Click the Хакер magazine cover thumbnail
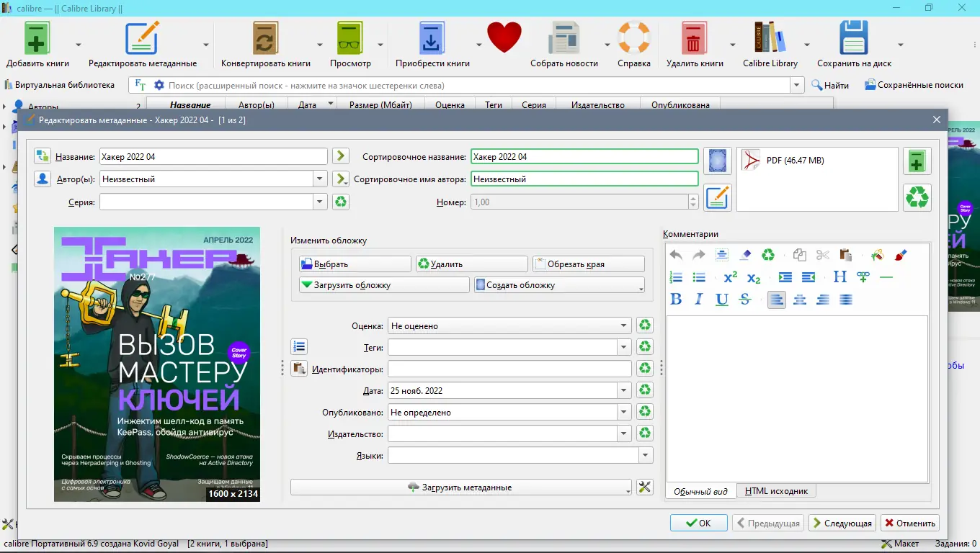The width and height of the screenshot is (980, 553). click(x=157, y=364)
